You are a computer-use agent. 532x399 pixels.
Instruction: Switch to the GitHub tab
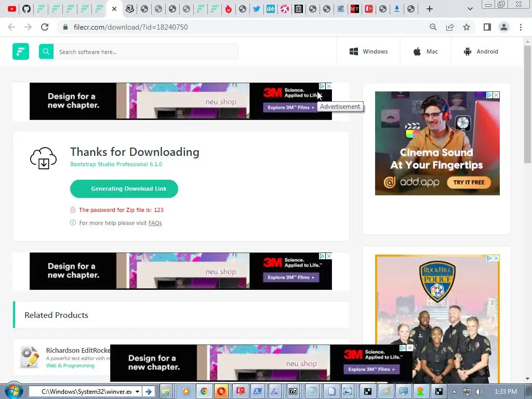coord(26,9)
